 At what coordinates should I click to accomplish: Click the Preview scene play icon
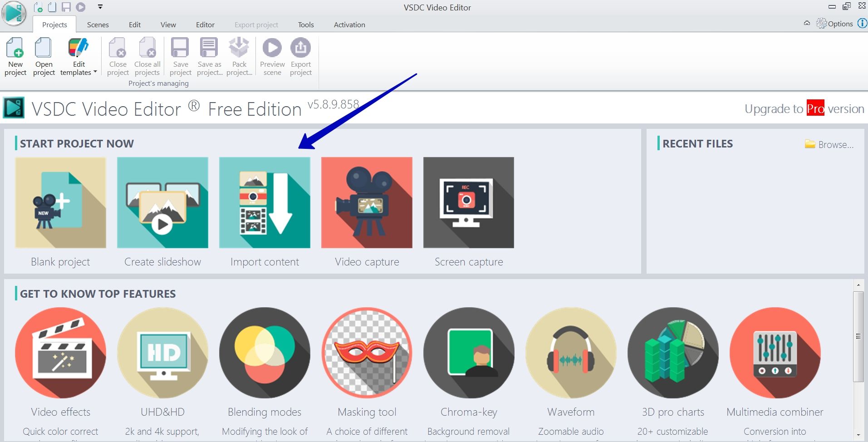pos(272,48)
